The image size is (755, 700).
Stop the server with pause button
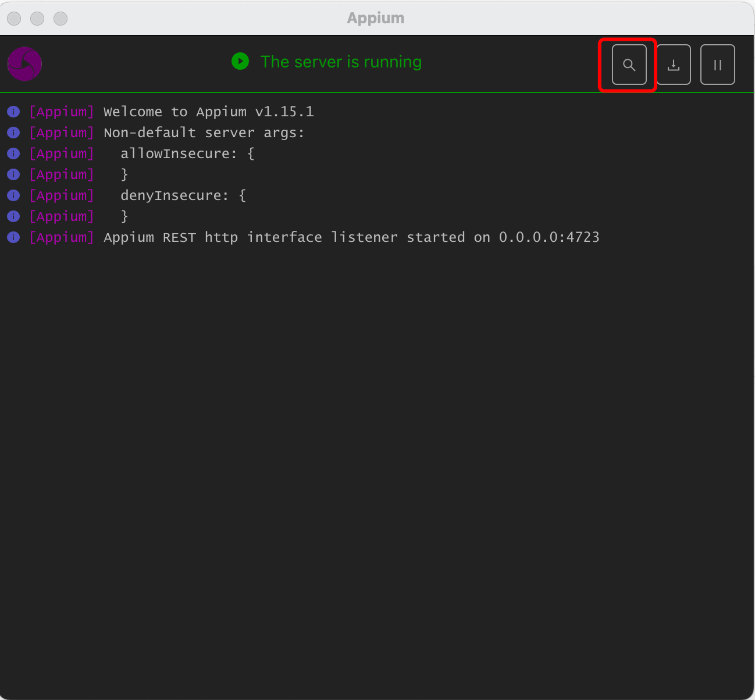(718, 65)
